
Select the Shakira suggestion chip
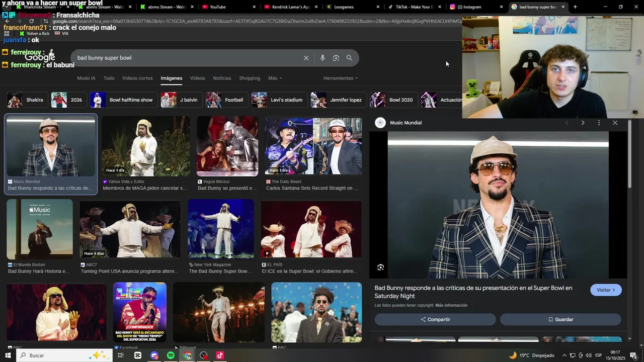tap(27, 100)
